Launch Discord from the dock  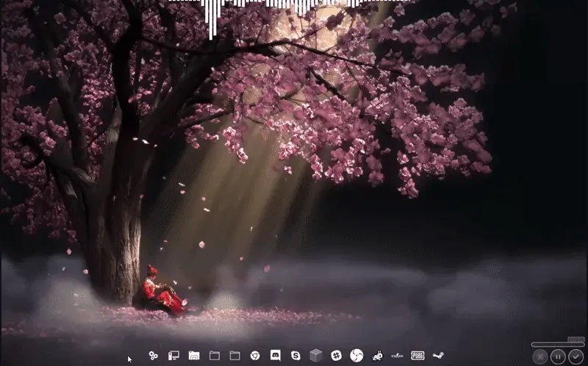pos(276,355)
